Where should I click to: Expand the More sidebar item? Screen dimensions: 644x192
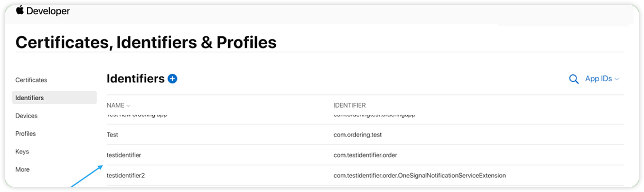pos(23,170)
